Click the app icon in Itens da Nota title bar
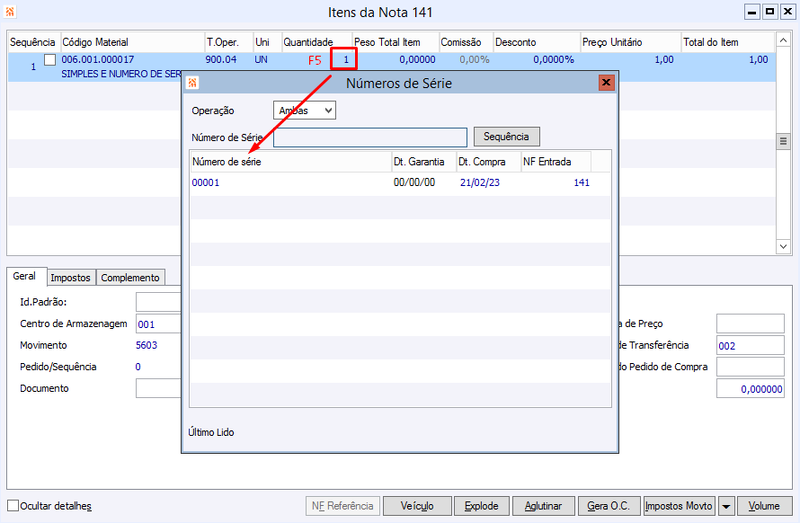The image size is (800, 523). [x=10, y=11]
